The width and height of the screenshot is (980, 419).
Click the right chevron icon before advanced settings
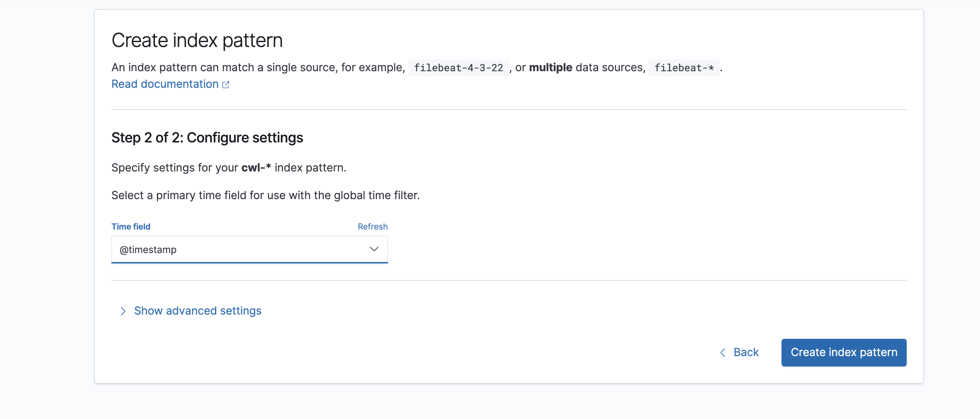coord(122,311)
